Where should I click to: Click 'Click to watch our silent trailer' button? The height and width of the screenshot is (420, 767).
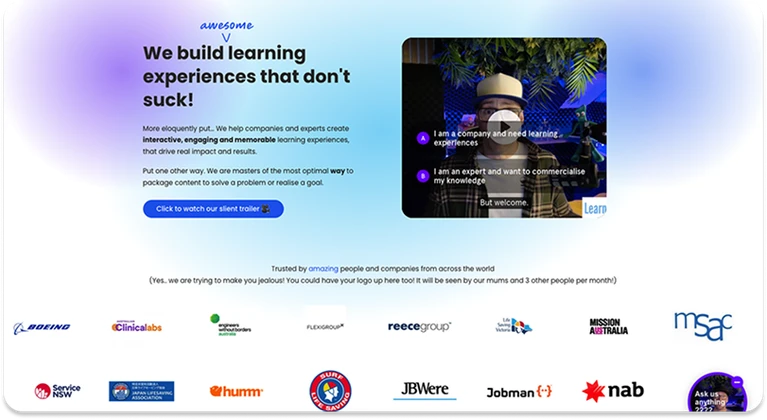click(213, 209)
